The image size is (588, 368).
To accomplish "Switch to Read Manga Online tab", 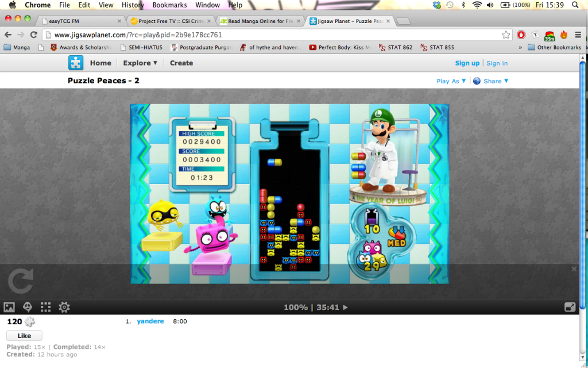I will coord(260,21).
